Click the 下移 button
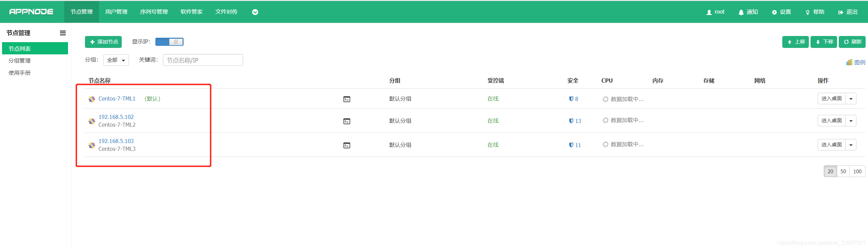 click(824, 42)
